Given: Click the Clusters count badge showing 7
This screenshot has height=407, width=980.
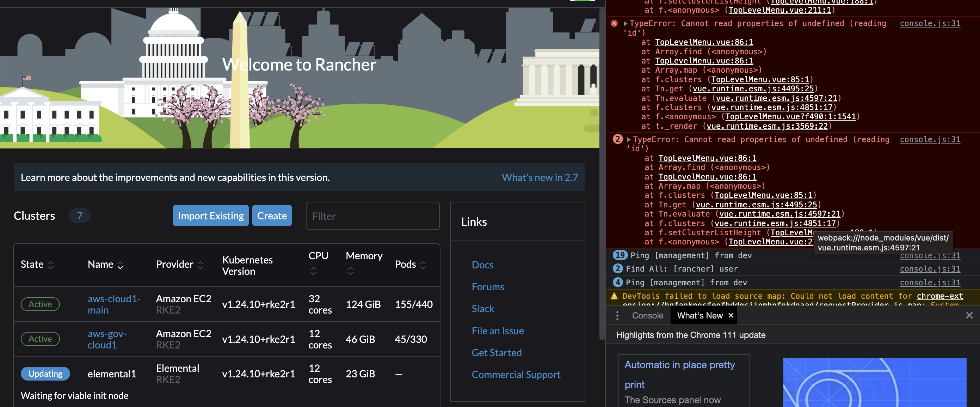Looking at the screenshot, I should click(x=80, y=215).
